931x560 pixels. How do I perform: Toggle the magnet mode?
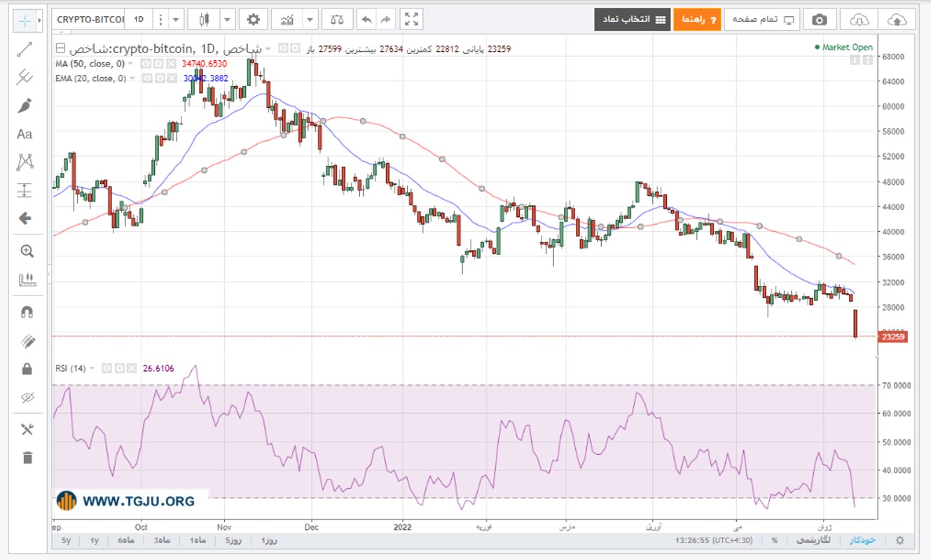click(27, 312)
